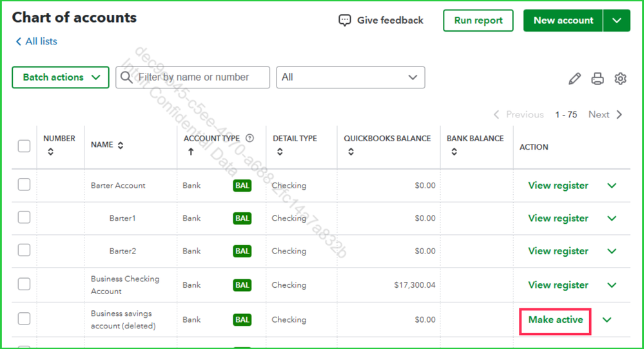This screenshot has width=644, height=349.
Task: Click the Account Type info icon
Action: pos(250,138)
